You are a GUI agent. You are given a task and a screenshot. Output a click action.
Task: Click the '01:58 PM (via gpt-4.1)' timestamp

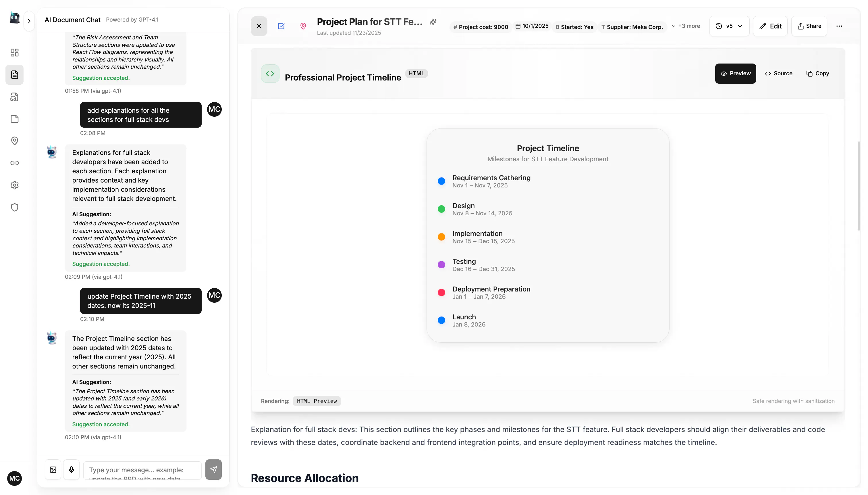click(x=93, y=91)
